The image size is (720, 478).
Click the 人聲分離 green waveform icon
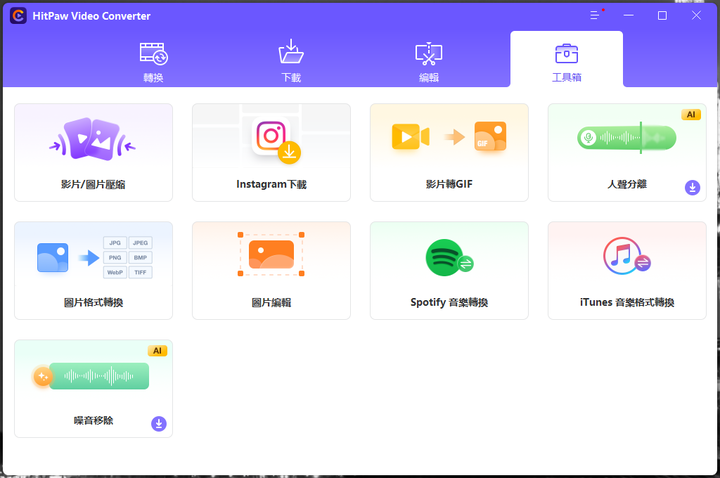pyautogui.click(x=627, y=137)
